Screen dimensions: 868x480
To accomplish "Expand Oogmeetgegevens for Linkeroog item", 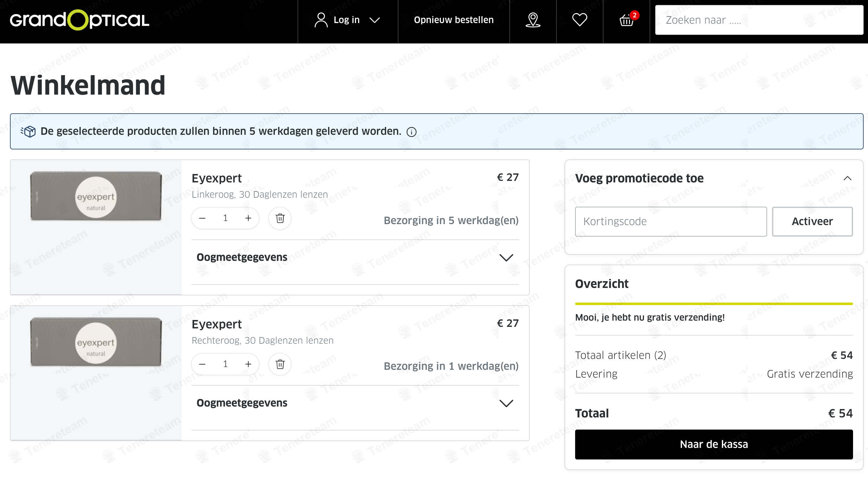I will pyautogui.click(x=355, y=257).
